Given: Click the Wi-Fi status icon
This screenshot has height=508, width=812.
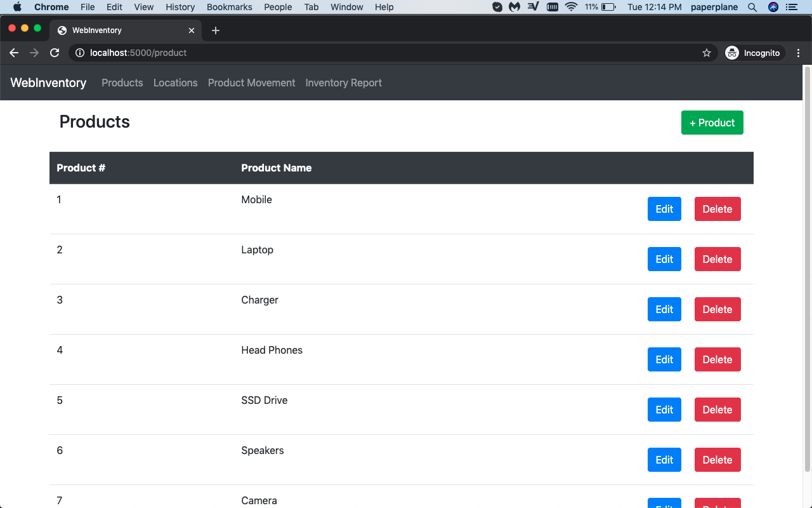Looking at the screenshot, I should coord(571,7).
